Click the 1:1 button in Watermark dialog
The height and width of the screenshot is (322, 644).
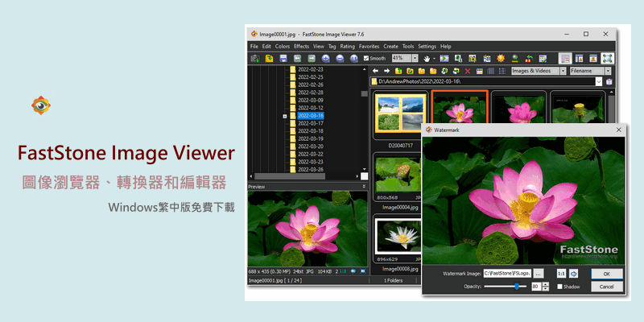[x=561, y=273]
